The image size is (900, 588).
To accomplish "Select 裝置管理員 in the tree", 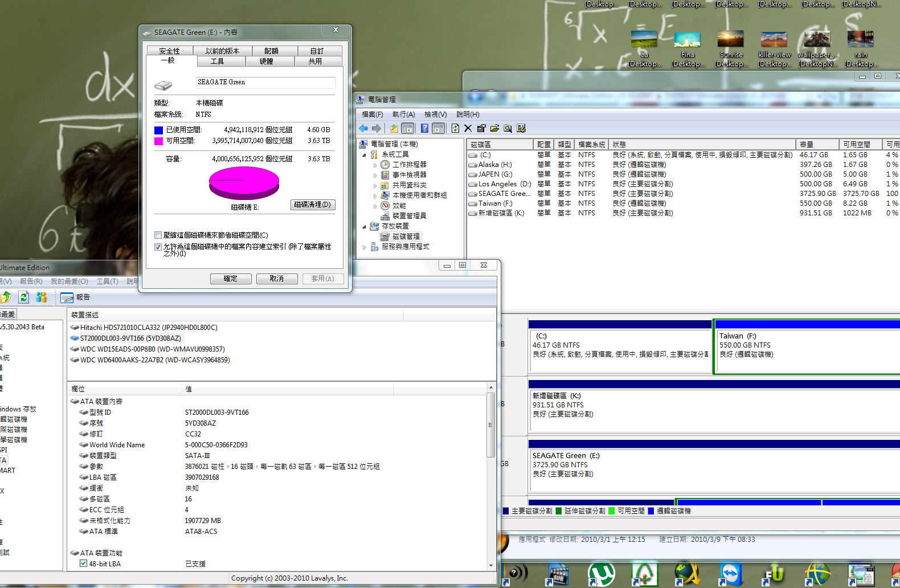I will (409, 216).
